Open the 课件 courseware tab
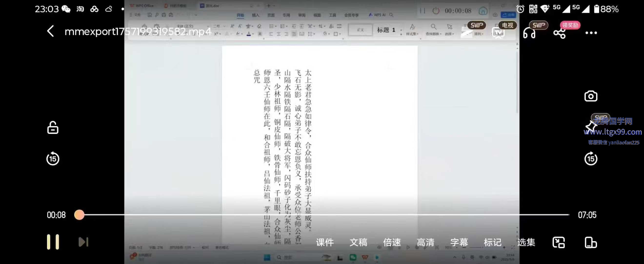 coord(325,242)
